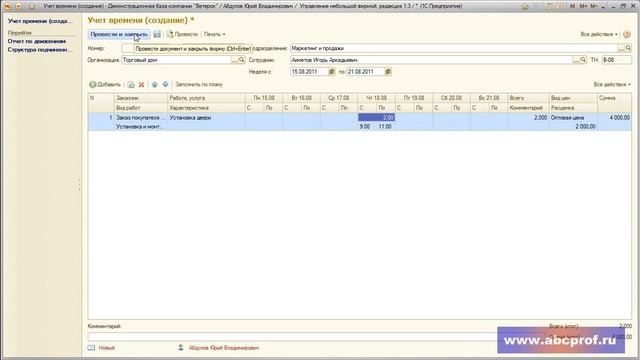Image resolution: width=640 pixels, height=360 pixels.
Task: Click the Установка и монт... cell
Action: (x=141, y=127)
